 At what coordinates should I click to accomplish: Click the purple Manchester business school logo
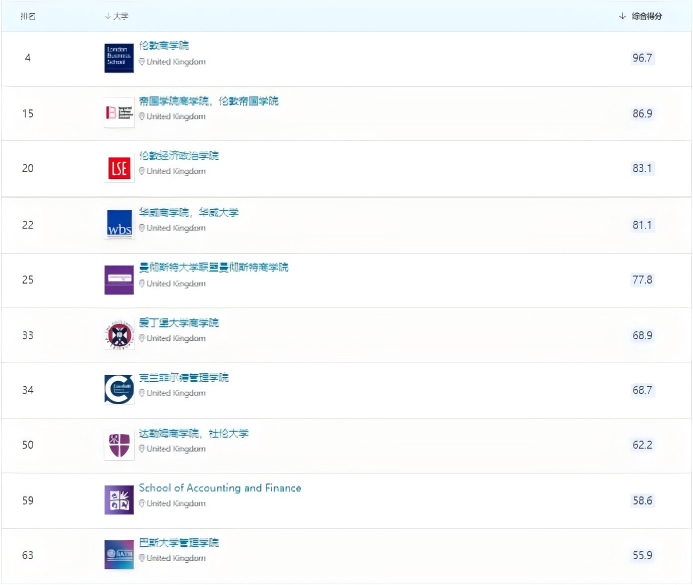coord(119,280)
